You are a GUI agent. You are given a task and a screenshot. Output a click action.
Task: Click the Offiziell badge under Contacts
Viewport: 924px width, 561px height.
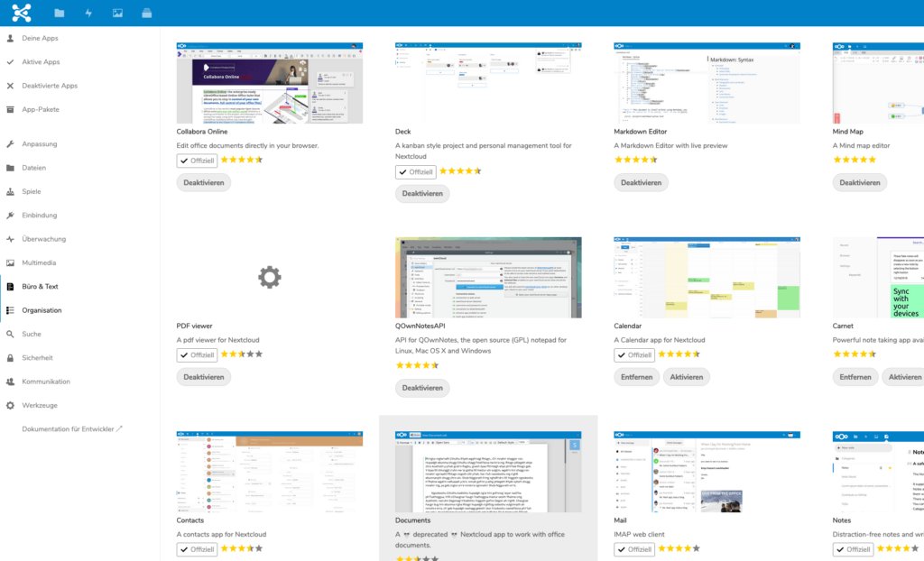[x=197, y=549]
